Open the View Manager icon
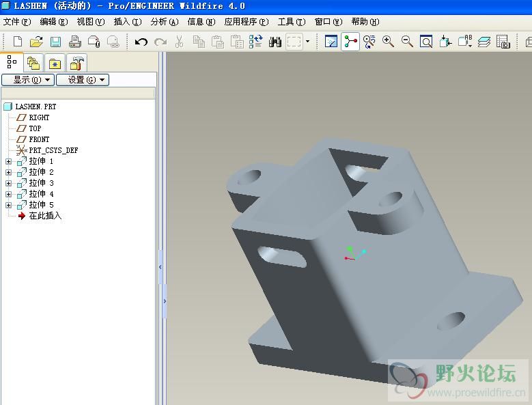The height and width of the screenshot is (405, 532). pos(503,42)
